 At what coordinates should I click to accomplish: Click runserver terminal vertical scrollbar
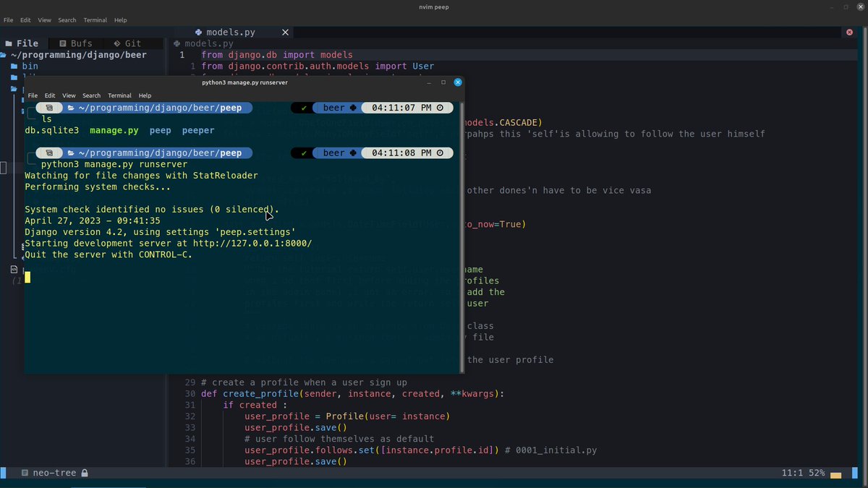[x=461, y=238]
